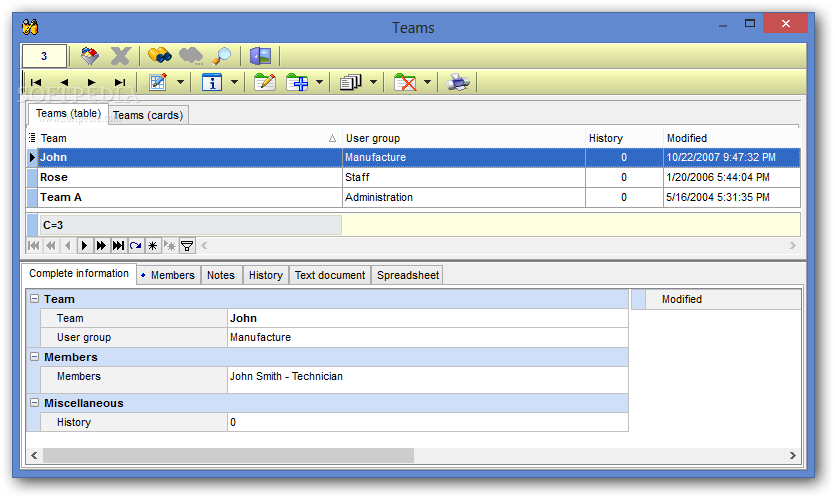Click grid navigator prior page double-arrow button
The image size is (835, 498).
51,246
